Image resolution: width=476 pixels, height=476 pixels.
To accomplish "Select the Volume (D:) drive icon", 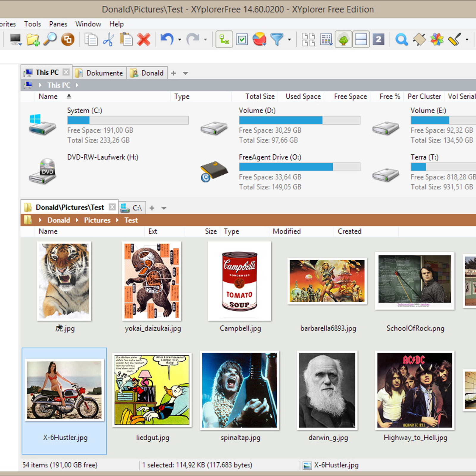I will point(214,128).
